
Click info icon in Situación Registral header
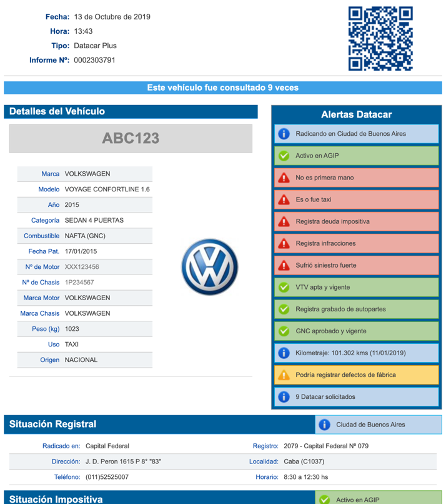click(x=324, y=425)
